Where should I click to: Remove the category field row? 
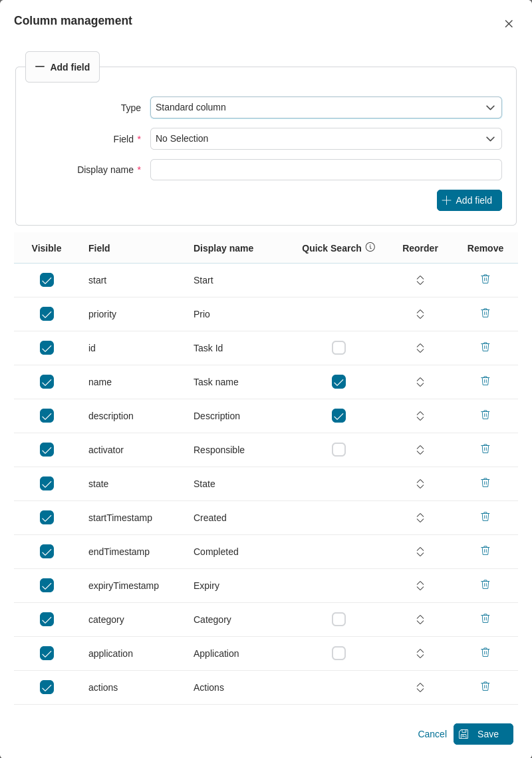point(485,618)
